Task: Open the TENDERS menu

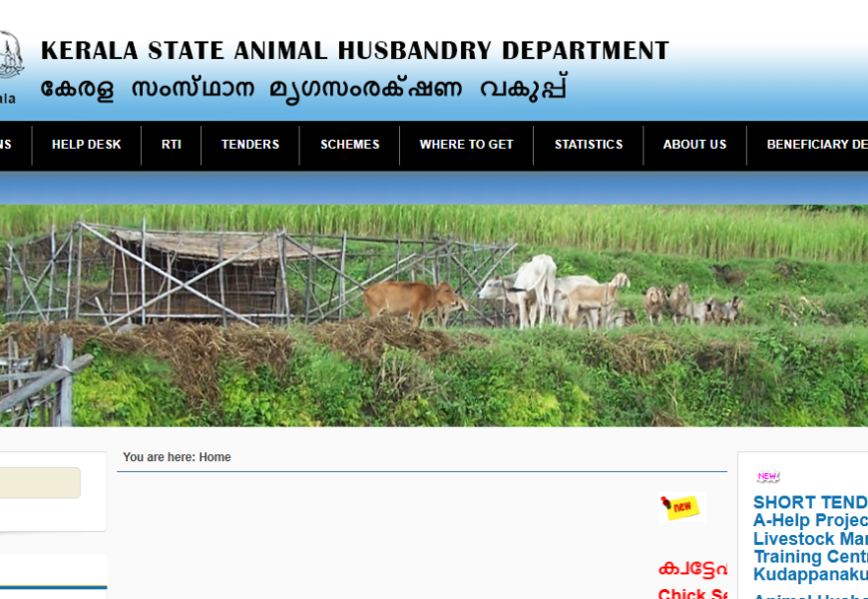Action: point(250,145)
